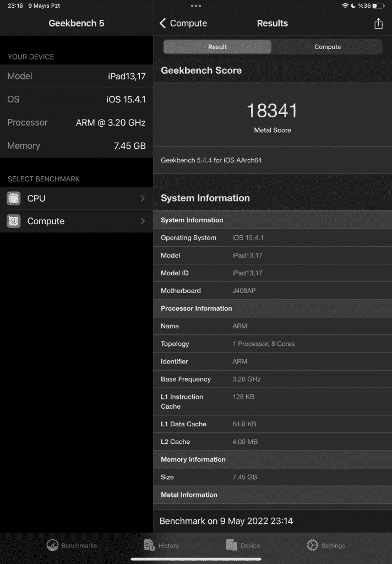Tap the Processor Information section header
Image resolution: width=392 pixels, height=564 pixels.
pyautogui.click(x=273, y=308)
